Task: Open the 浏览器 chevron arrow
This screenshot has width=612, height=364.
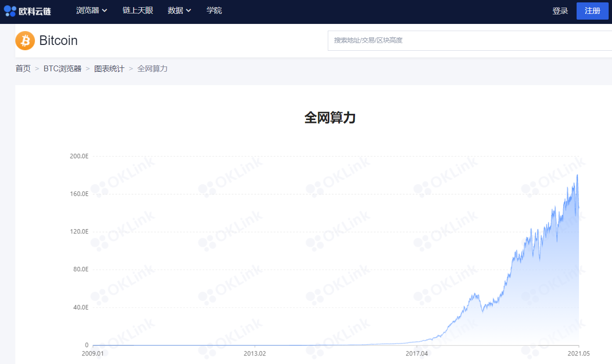Action: tap(104, 11)
